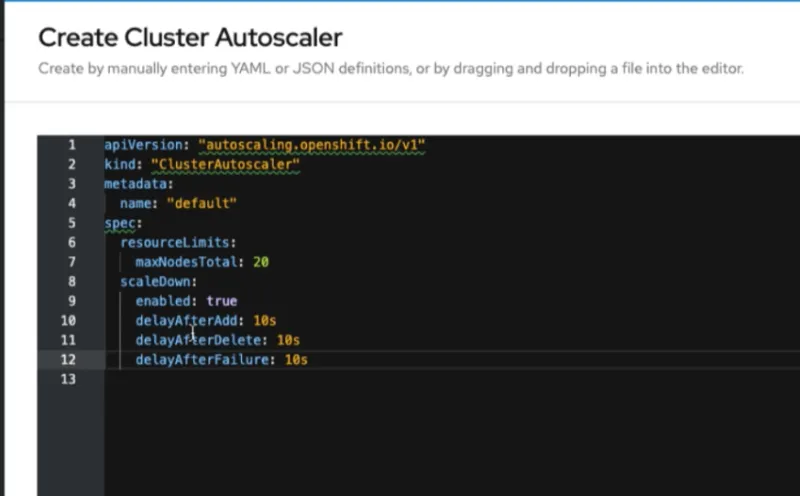Click the maxNodesTotal value 20
Viewport: 800px width, 496px height.
click(x=261, y=262)
